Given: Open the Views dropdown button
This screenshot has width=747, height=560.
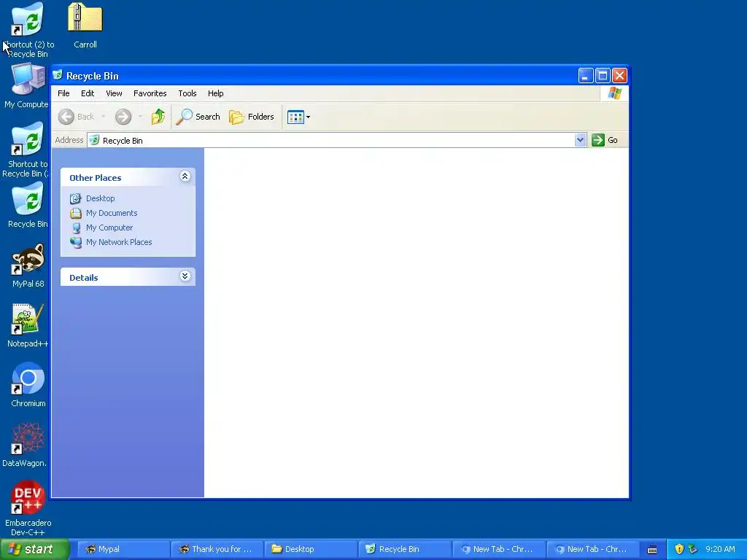Looking at the screenshot, I should point(298,117).
